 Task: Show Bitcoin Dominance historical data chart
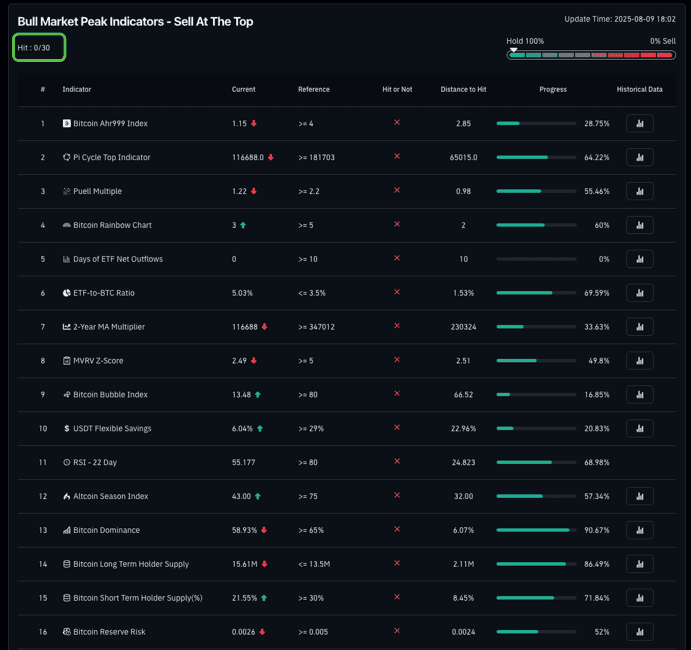tap(639, 530)
